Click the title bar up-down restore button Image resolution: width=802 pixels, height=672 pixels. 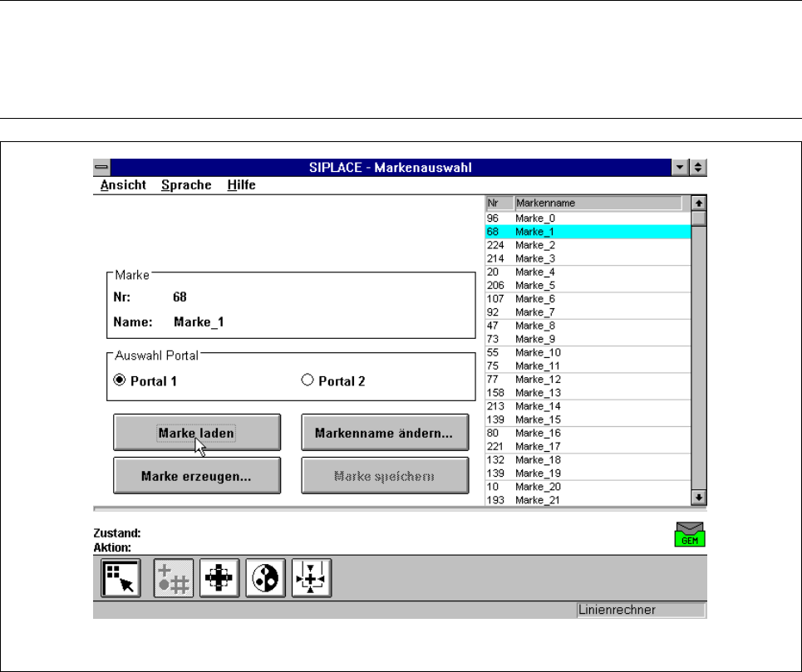pyautogui.click(x=697, y=167)
